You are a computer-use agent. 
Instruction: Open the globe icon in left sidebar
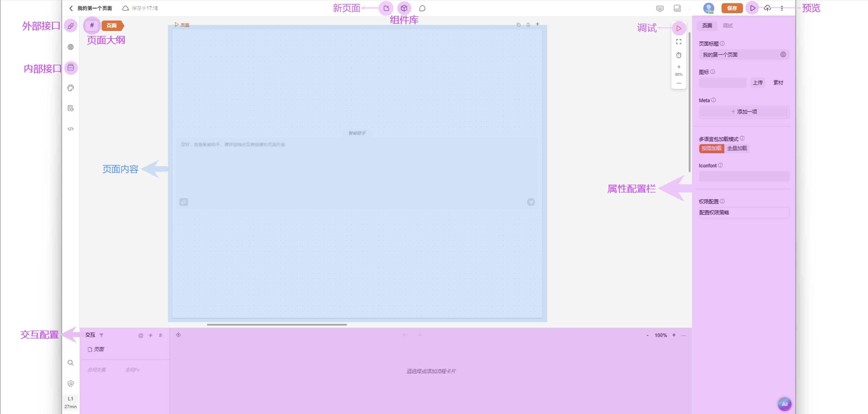point(71,47)
